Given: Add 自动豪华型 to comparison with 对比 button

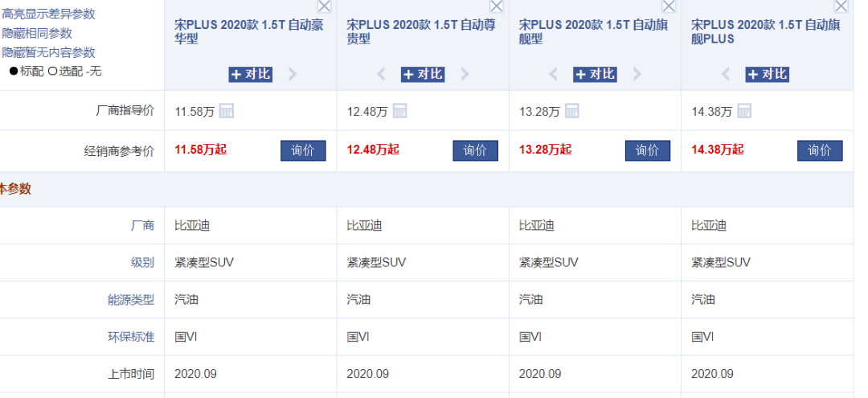Looking at the screenshot, I should pyautogui.click(x=250, y=74).
